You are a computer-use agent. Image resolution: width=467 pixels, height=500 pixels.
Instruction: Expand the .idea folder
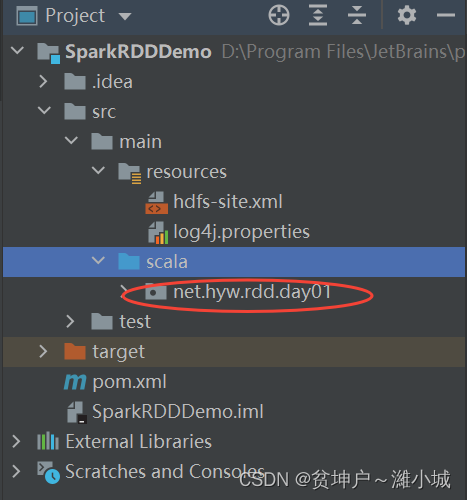click(x=43, y=81)
